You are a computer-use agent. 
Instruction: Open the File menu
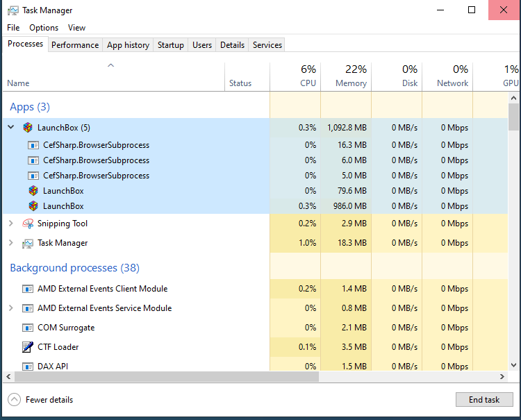13,28
